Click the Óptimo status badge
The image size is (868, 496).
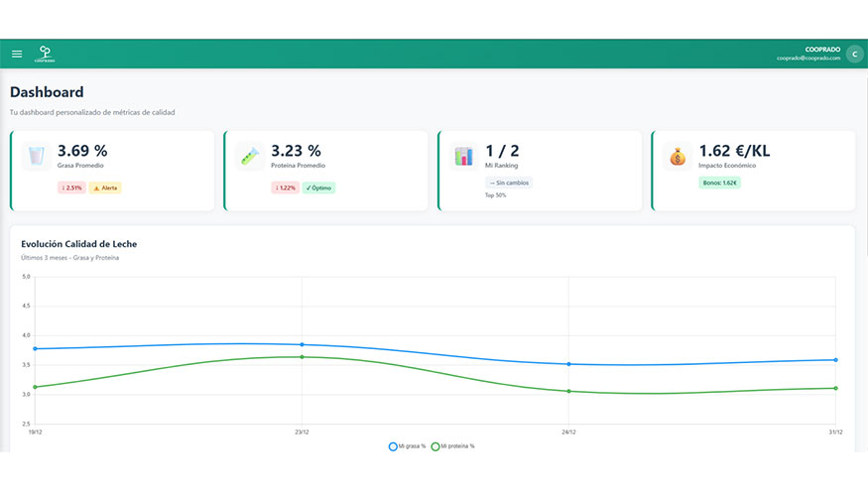[318, 187]
